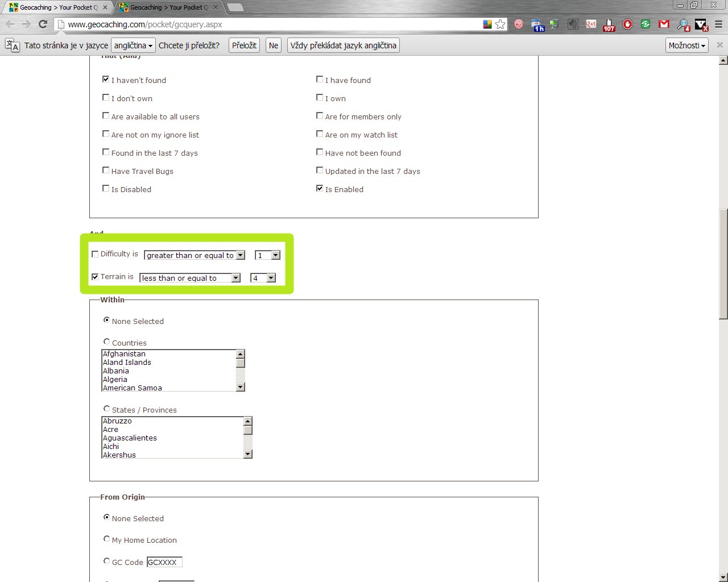Open the Terrain value dropdown showing 4

263,278
